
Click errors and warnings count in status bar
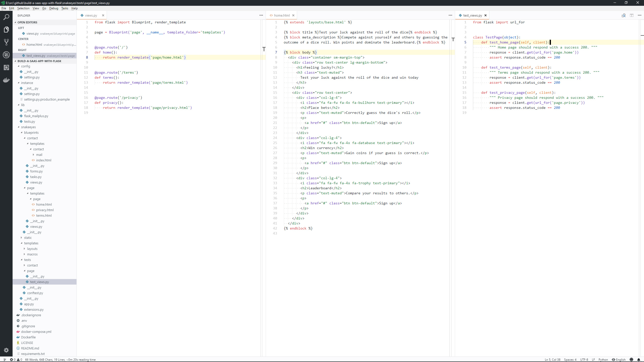coord(16,359)
